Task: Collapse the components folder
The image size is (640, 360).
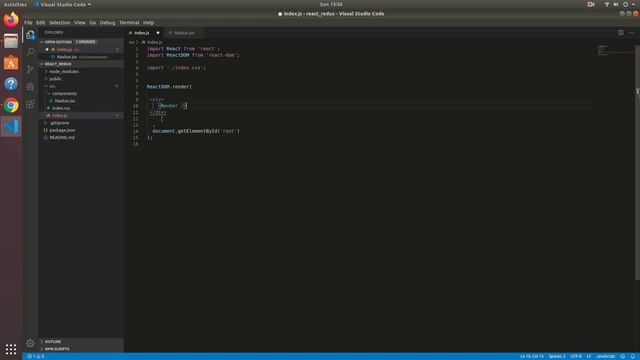Action: pos(49,93)
